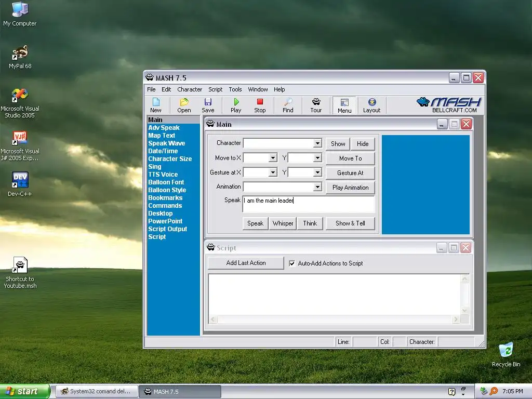The image size is (532, 399).
Task: Select PowerPoint in sidebar
Action: [x=165, y=221]
